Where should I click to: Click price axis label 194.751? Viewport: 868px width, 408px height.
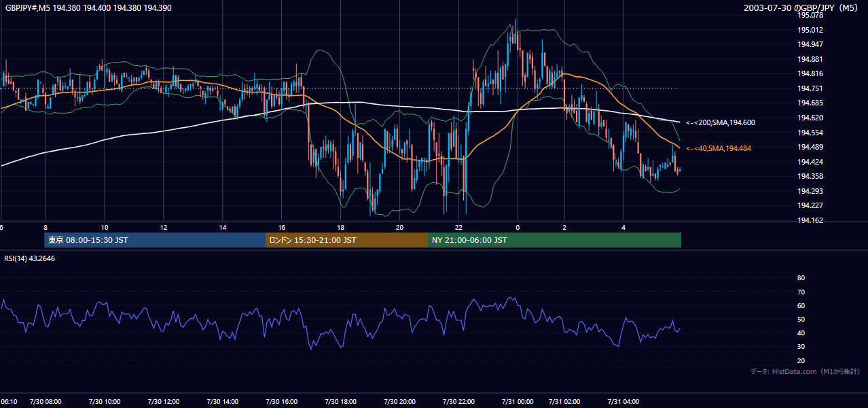click(810, 88)
